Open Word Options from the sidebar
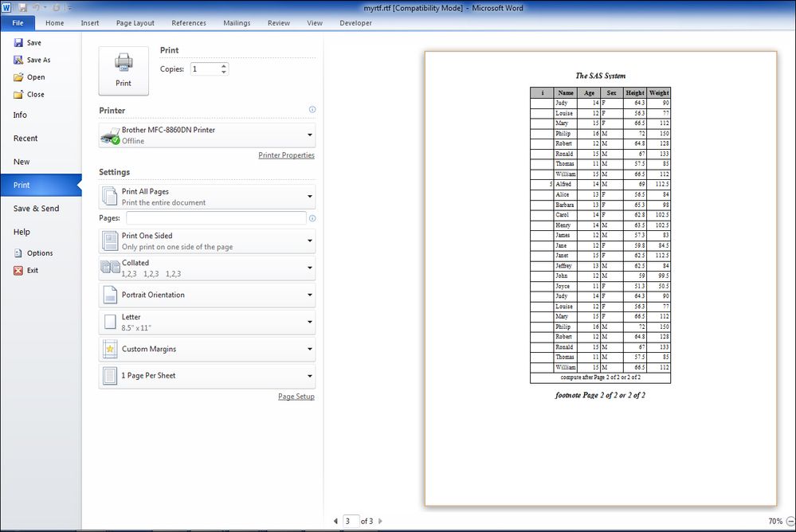The width and height of the screenshot is (796, 532). point(33,252)
